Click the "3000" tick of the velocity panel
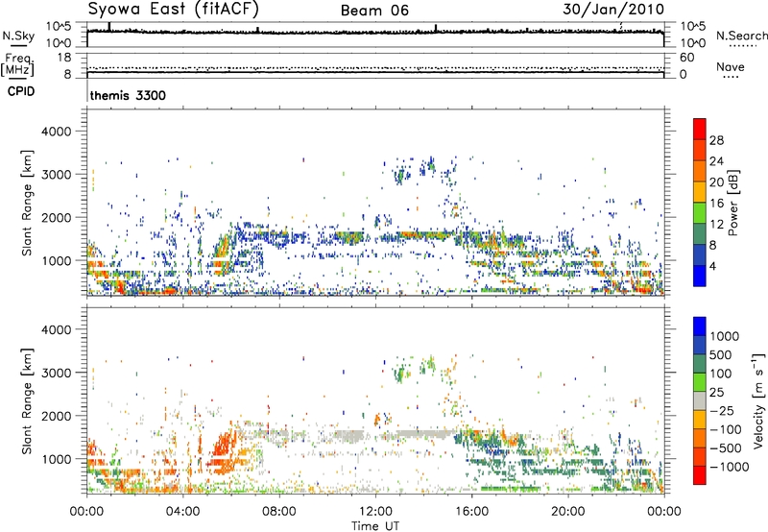 pyautogui.click(x=57, y=373)
